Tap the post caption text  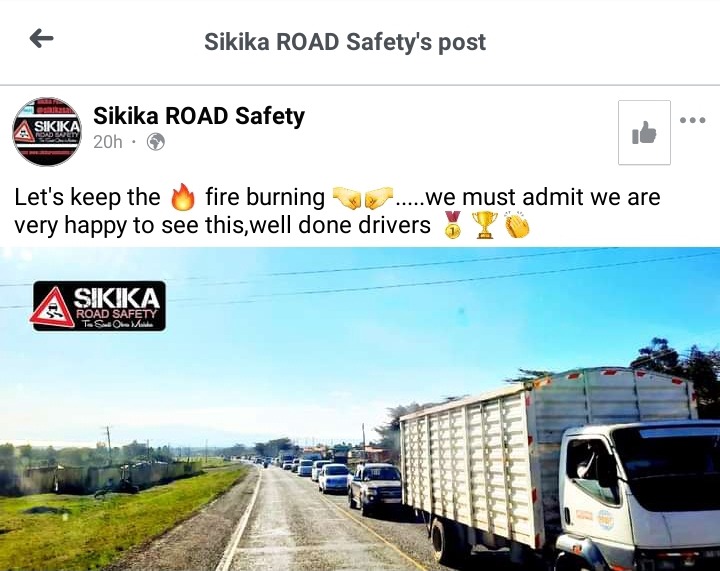[337, 211]
